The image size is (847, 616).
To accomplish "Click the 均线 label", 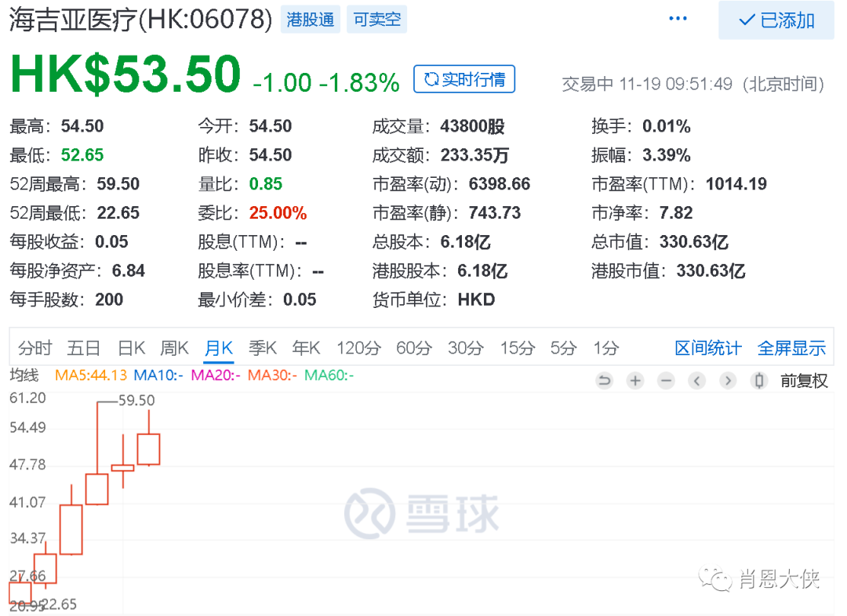I will point(24,375).
